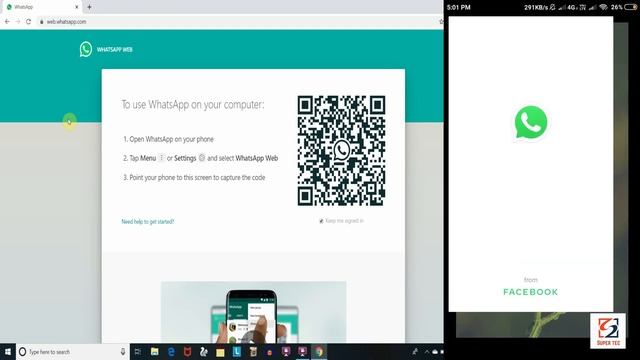Viewport: 640px width, 360px height.
Task: Open a new browser tab
Action: pos(89,7)
